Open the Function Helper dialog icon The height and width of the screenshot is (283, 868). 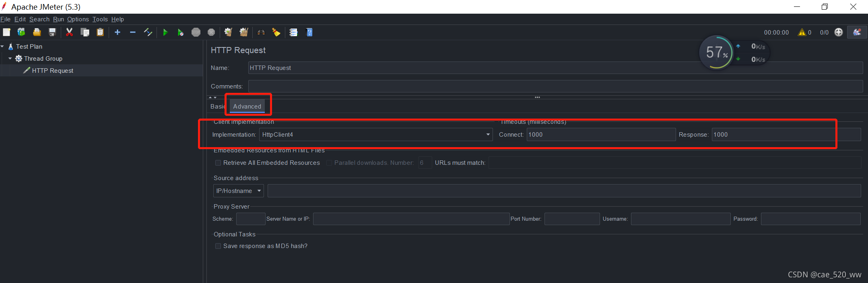(x=293, y=32)
